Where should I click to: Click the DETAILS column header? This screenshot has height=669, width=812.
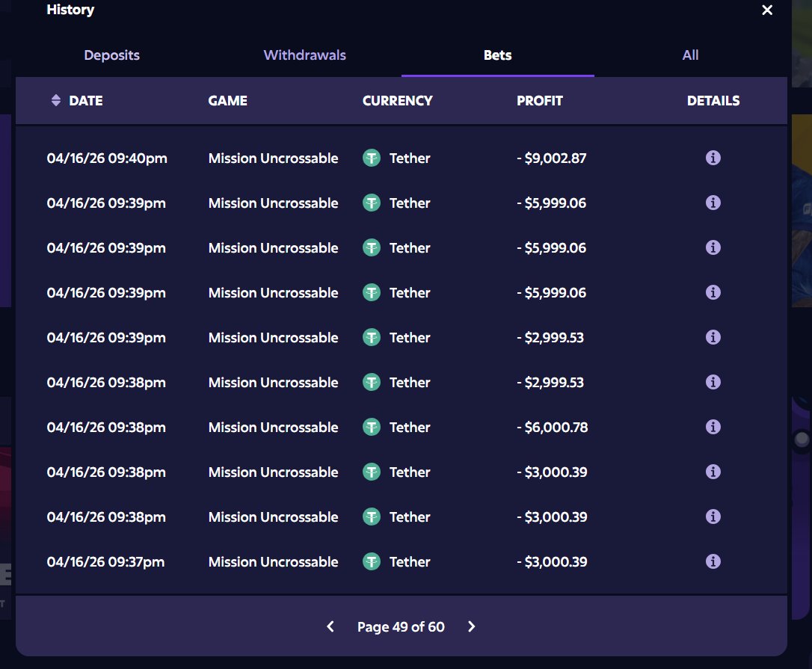pyautogui.click(x=713, y=100)
